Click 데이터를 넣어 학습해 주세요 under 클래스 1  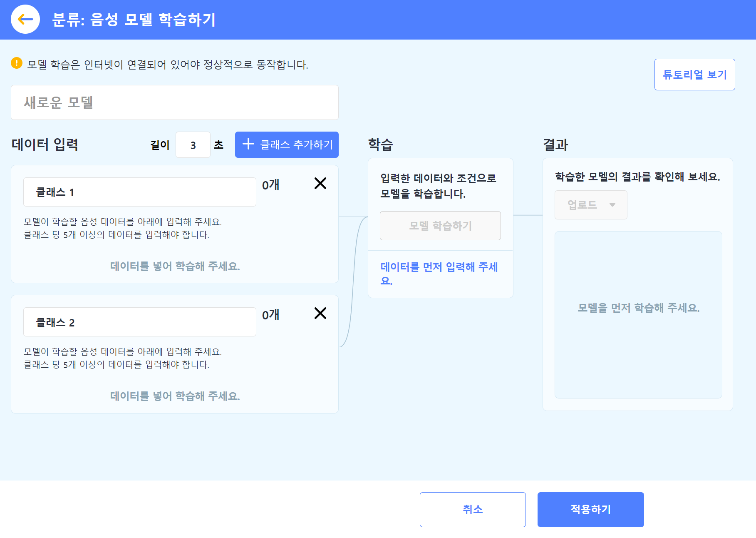[175, 266]
